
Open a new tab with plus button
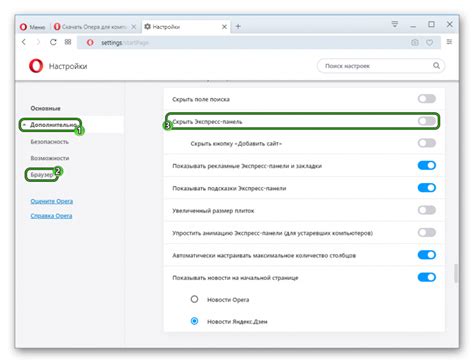(x=238, y=26)
